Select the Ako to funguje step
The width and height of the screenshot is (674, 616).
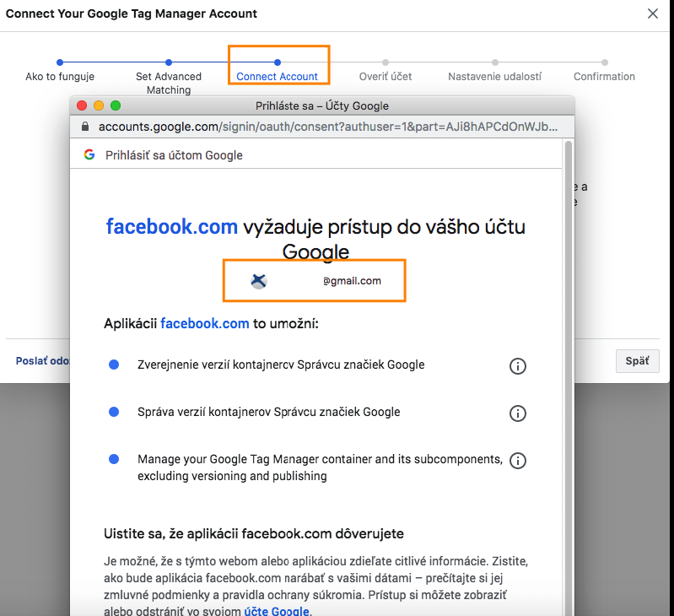tap(60, 76)
